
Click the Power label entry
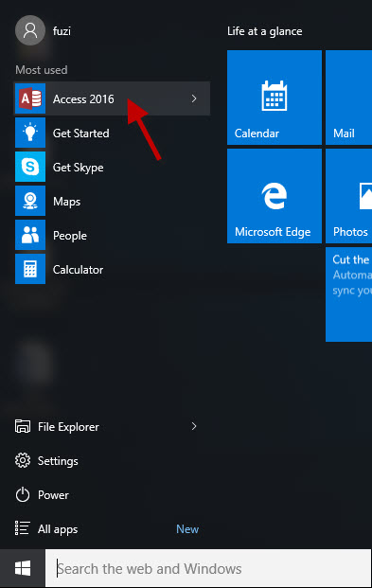pyautogui.click(x=53, y=495)
